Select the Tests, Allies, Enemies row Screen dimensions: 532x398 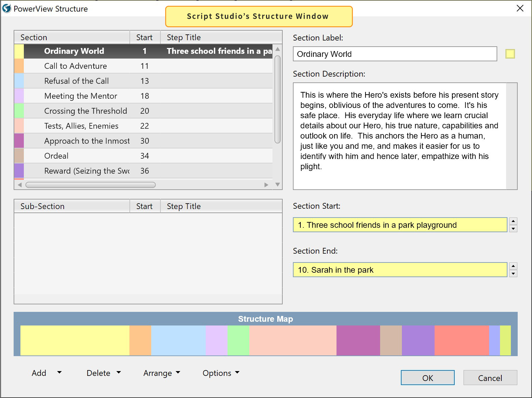coord(143,126)
